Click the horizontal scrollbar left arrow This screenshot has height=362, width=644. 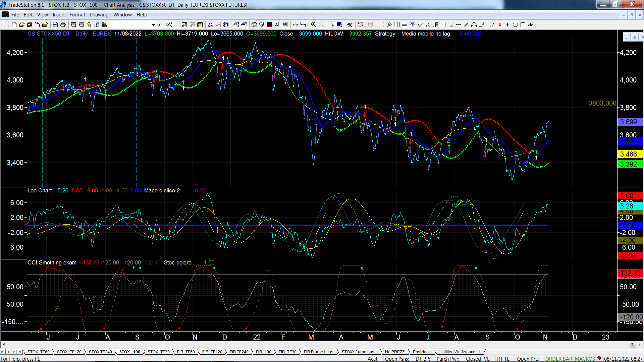[x=4, y=345]
